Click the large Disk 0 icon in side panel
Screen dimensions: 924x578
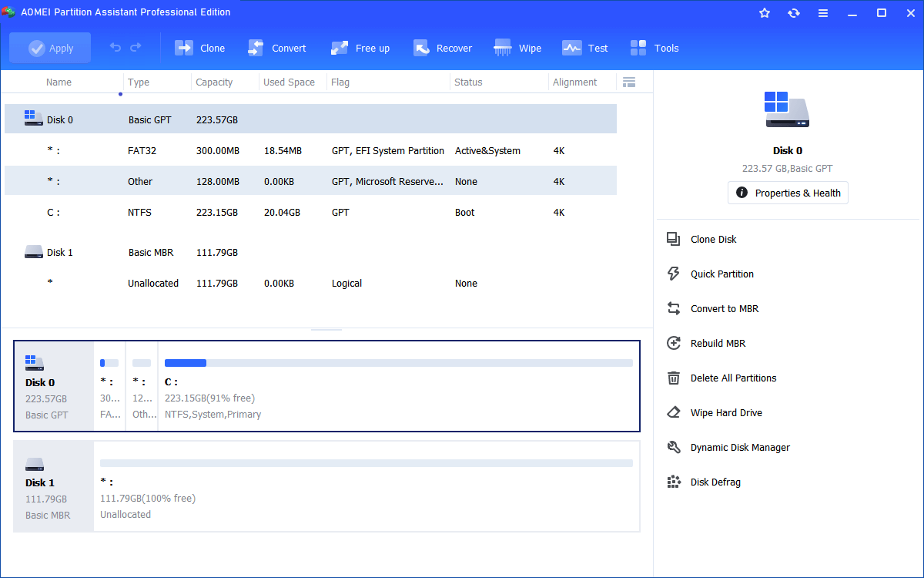(x=787, y=109)
